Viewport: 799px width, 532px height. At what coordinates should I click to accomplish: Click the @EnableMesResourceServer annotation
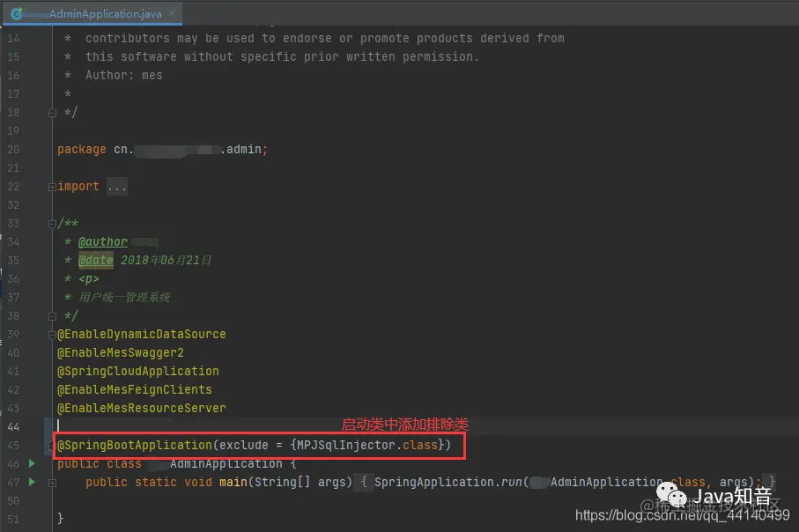(x=141, y=408)
